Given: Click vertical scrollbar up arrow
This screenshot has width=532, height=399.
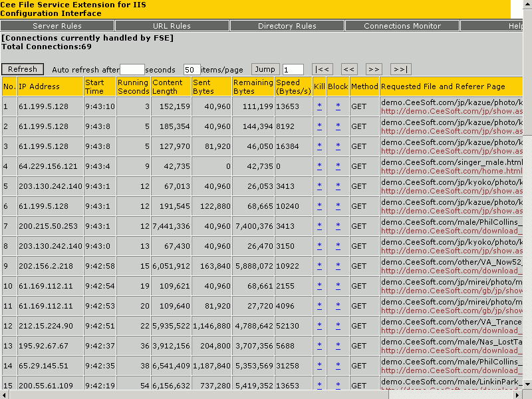Looking at the screenshot, I should pyautogui.click(x=527, y=5).
